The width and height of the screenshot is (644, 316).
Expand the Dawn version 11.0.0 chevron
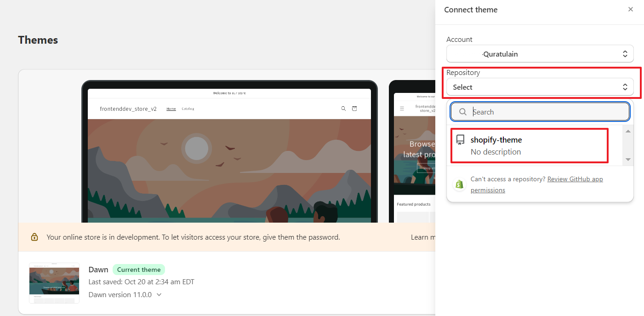pyautogui.click(x=159, y=294)
